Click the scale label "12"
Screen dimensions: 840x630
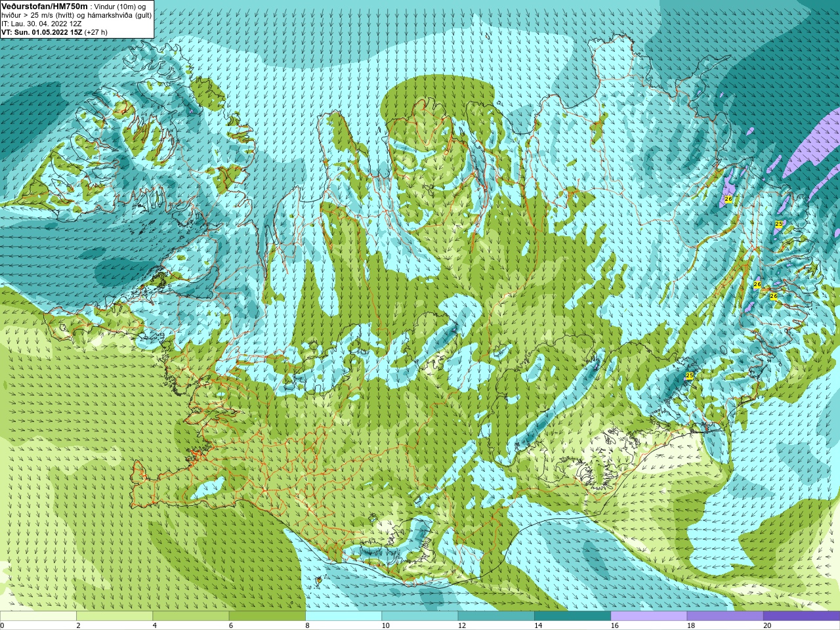462,625
